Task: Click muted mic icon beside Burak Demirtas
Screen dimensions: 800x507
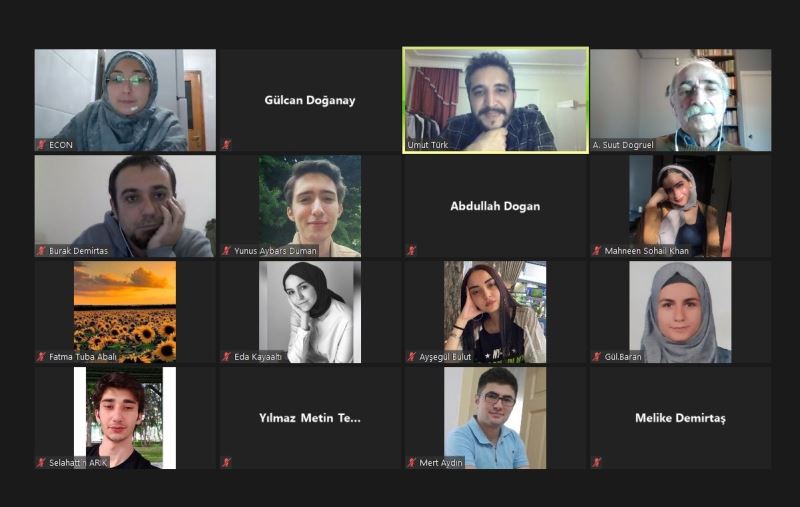Action: (x=41, y=250)
